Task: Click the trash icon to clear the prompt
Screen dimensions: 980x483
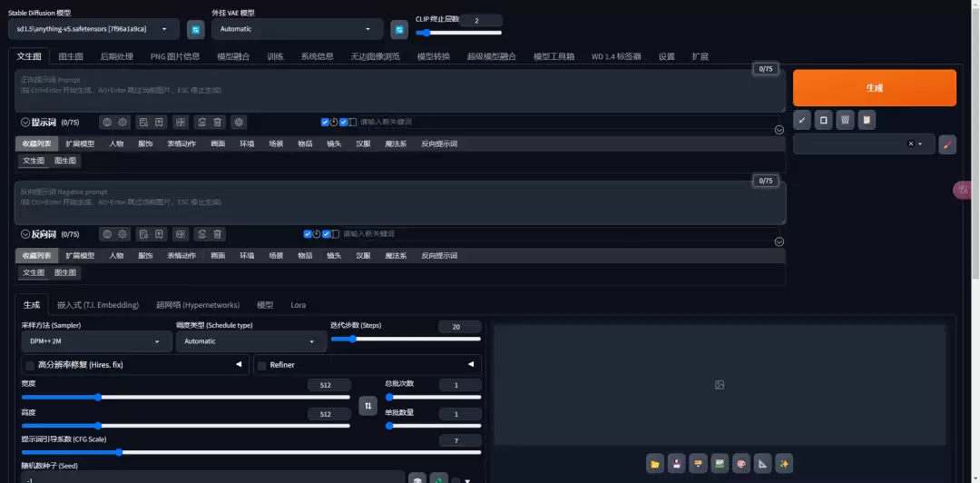Action: pos(844,120)
